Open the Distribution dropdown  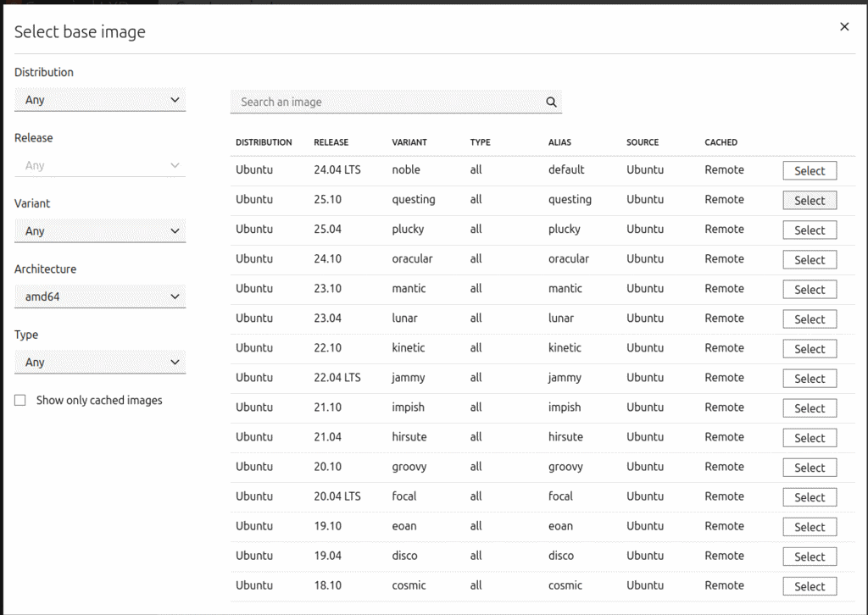click(100, 100)
